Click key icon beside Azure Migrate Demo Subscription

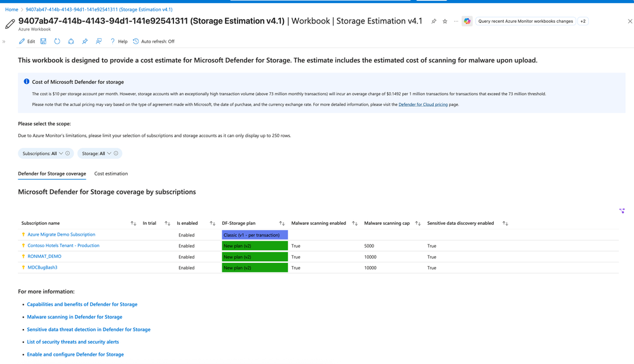[24, 234]
